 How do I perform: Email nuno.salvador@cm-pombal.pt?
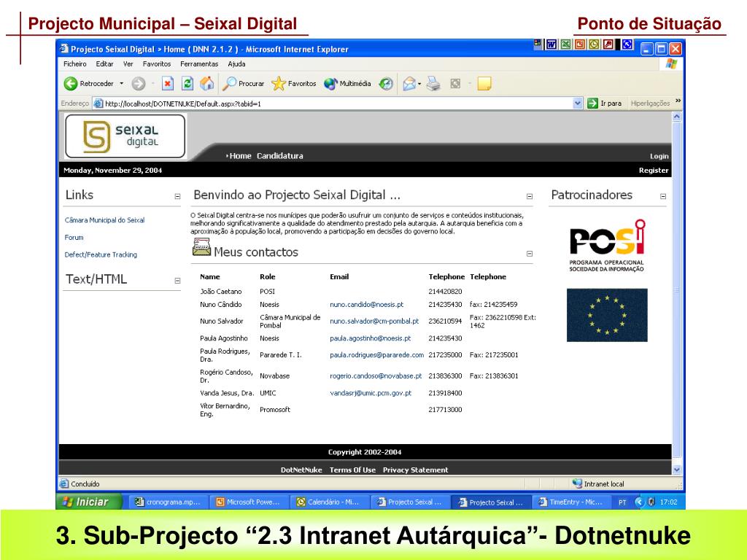pos(374,322)
